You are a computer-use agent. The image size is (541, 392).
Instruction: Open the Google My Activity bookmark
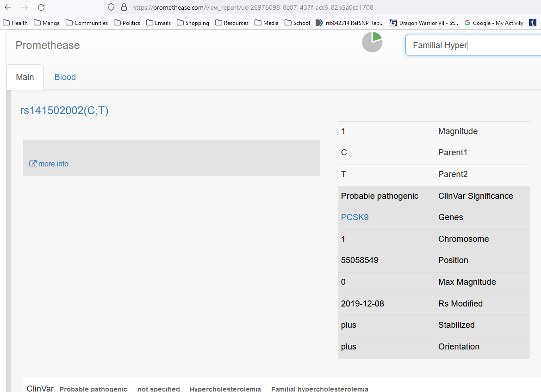coord(494,23)
